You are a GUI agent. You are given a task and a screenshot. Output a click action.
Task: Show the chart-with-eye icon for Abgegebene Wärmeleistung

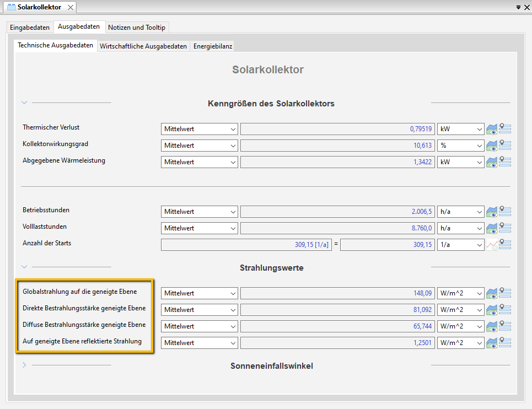(x=492, y=163)
